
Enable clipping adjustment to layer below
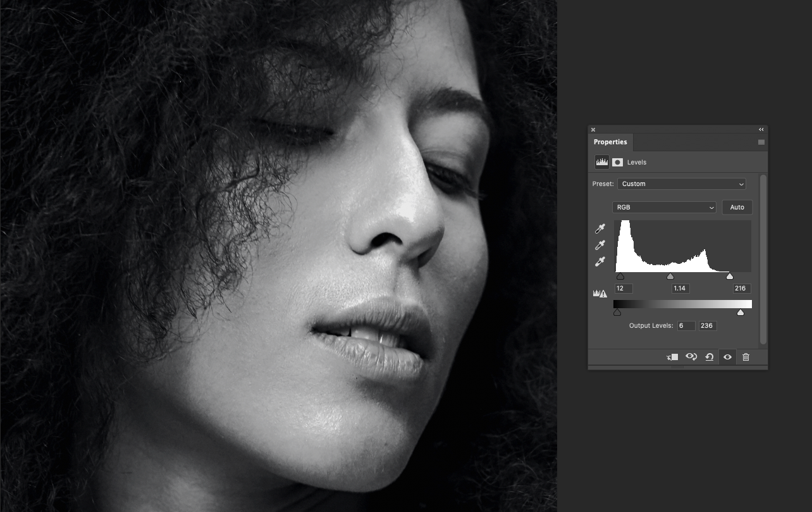coord(672,356)
